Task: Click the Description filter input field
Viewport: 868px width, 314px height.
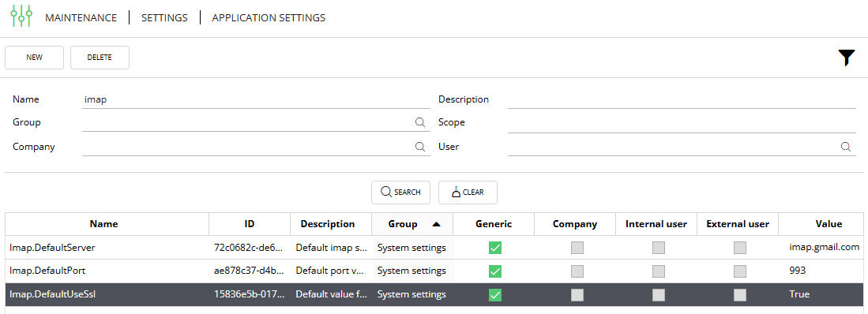Action: pyautogui.click(x=682, y=99)
